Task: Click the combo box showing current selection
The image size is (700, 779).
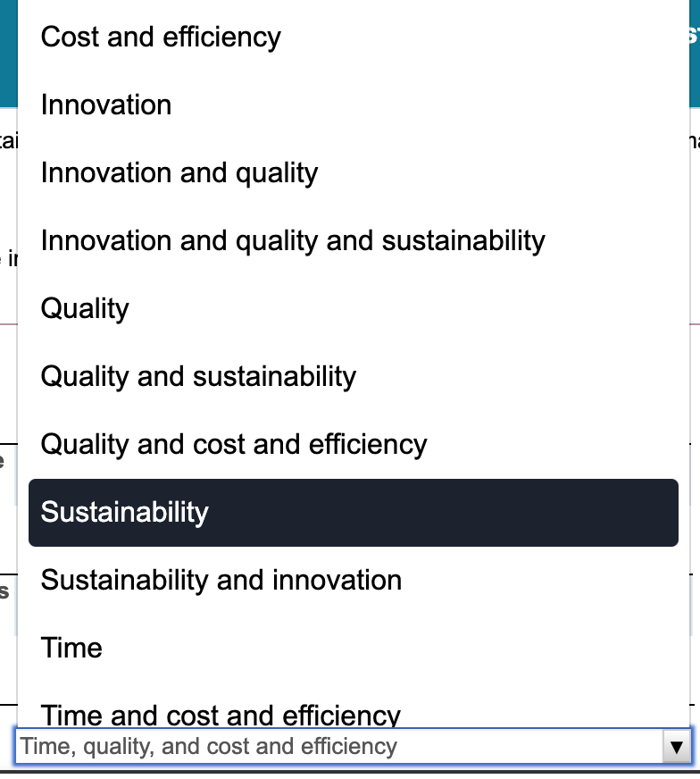Action: click(339, 746)
